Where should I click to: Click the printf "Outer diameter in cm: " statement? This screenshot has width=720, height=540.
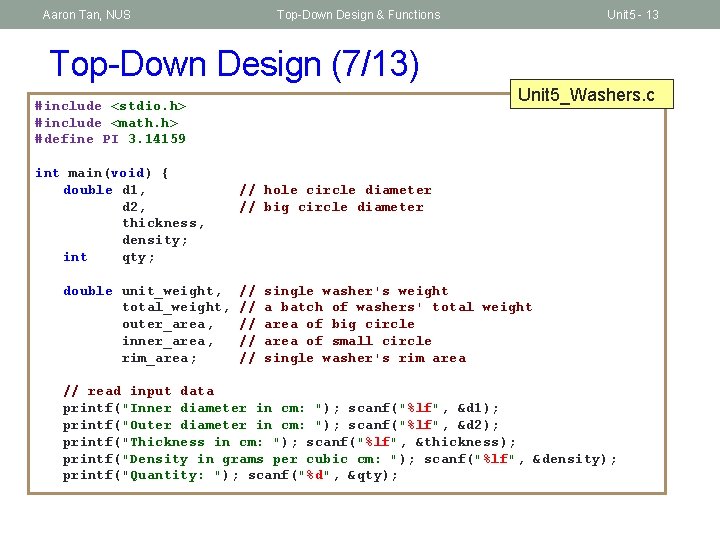(x=201, y=425)
